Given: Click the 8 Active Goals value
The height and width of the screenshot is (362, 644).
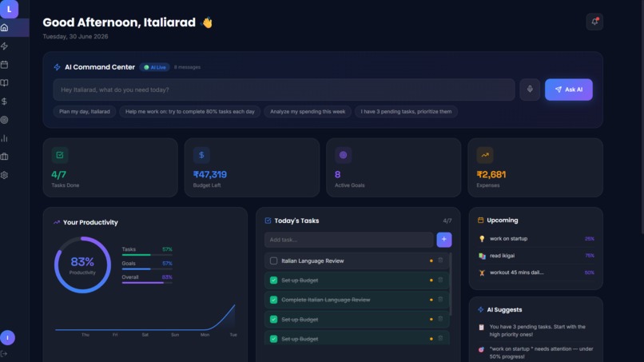Looking at the screenshot, I should [x=338, y=175].
